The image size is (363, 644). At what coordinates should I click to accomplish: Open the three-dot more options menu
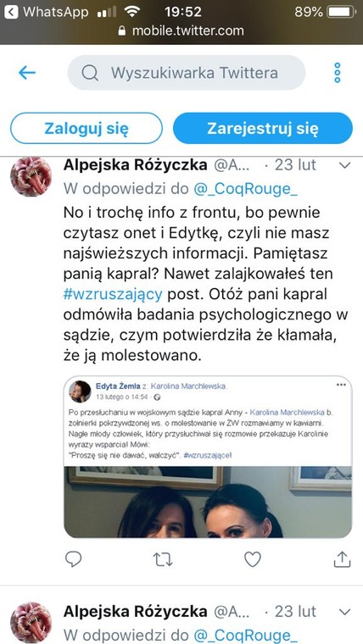338,73
